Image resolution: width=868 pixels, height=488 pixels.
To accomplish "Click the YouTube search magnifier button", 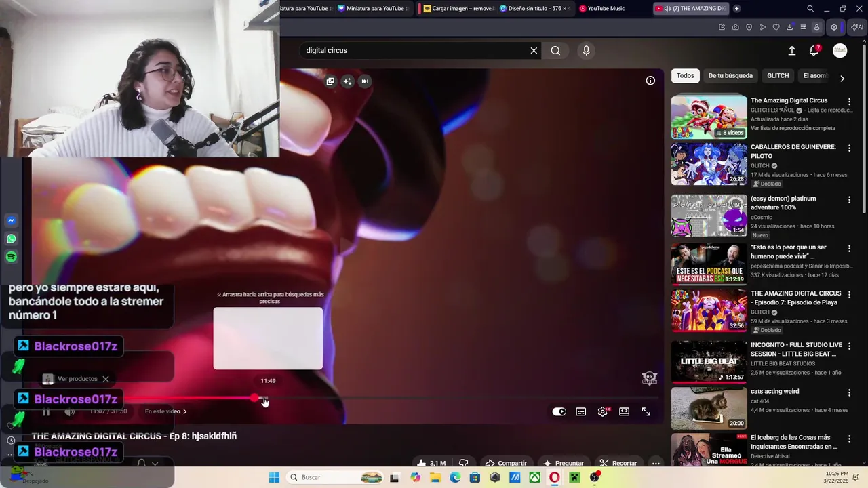I will point(555,50).
